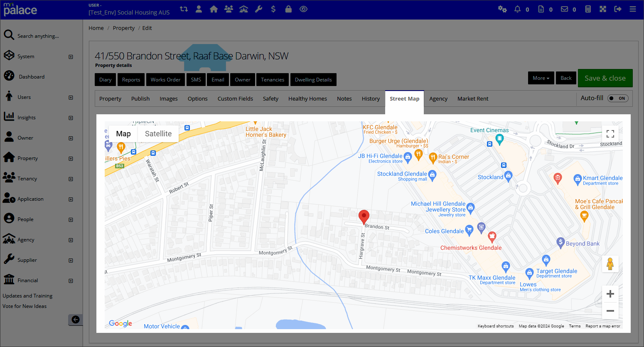Open the Publish tab
The width and height of the screenshot is (644, 347).
[x=140, y=99]
